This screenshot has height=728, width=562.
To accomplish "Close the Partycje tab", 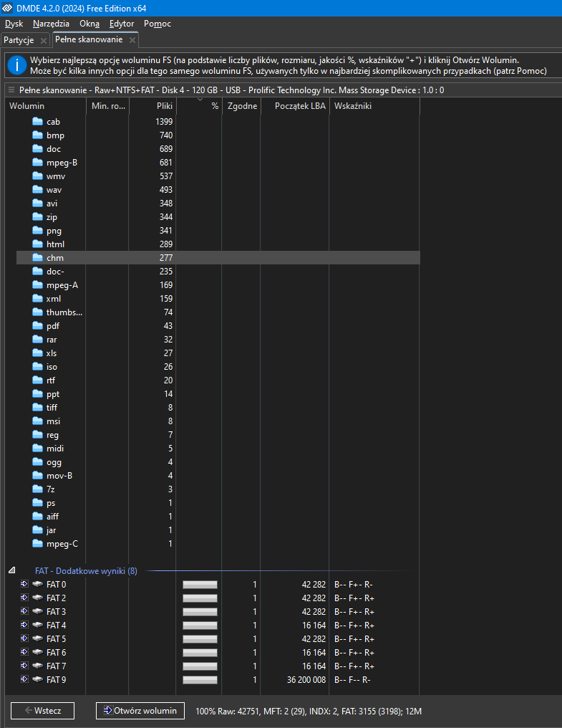I will (x=44, y=41).
